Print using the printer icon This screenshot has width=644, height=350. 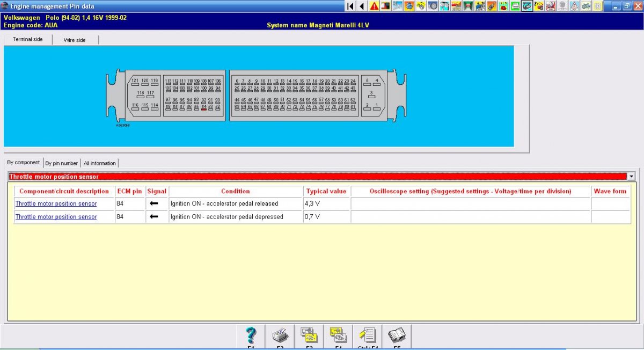(280, 336)
